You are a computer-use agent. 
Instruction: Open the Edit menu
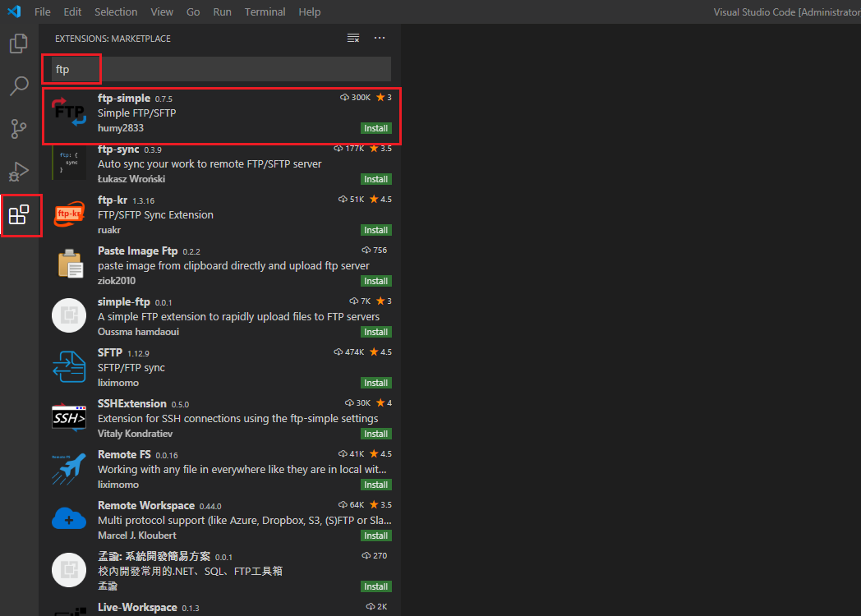coord(72,11)
